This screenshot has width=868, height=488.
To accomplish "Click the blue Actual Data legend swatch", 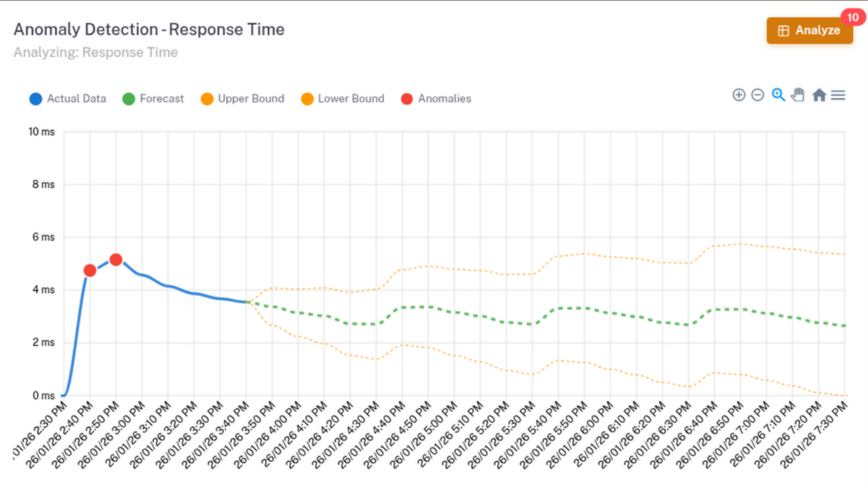I will tap(35, 99).
